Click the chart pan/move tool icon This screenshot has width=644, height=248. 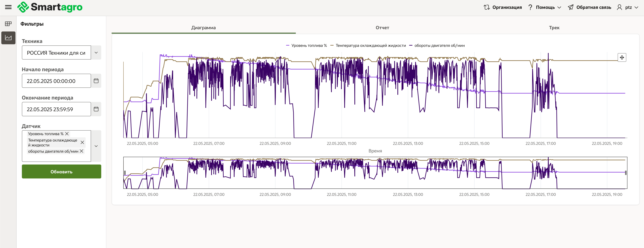click(622, 57)
